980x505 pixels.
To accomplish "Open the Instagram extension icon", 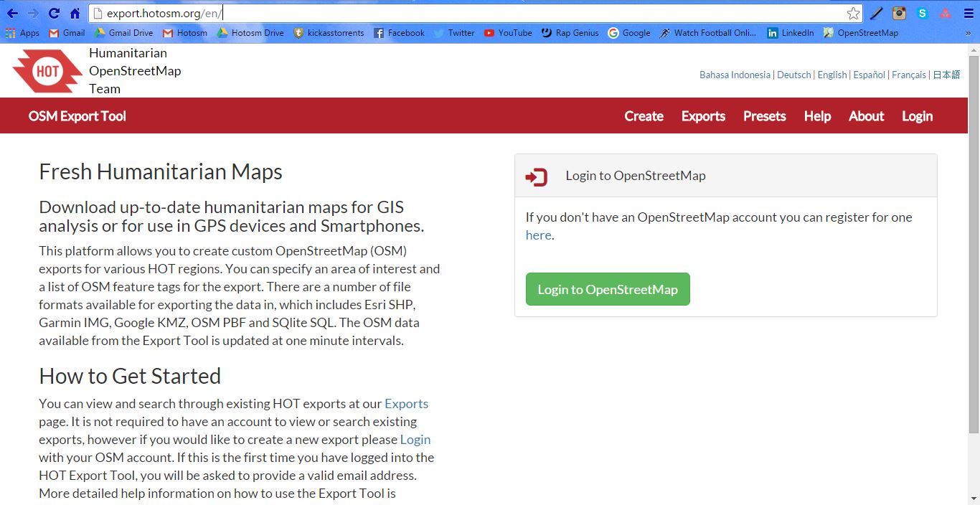I will [x=900, y=13].
